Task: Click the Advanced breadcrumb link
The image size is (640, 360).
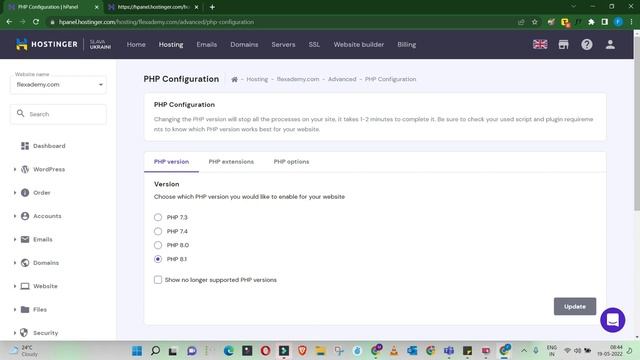Action: [342, 79]
